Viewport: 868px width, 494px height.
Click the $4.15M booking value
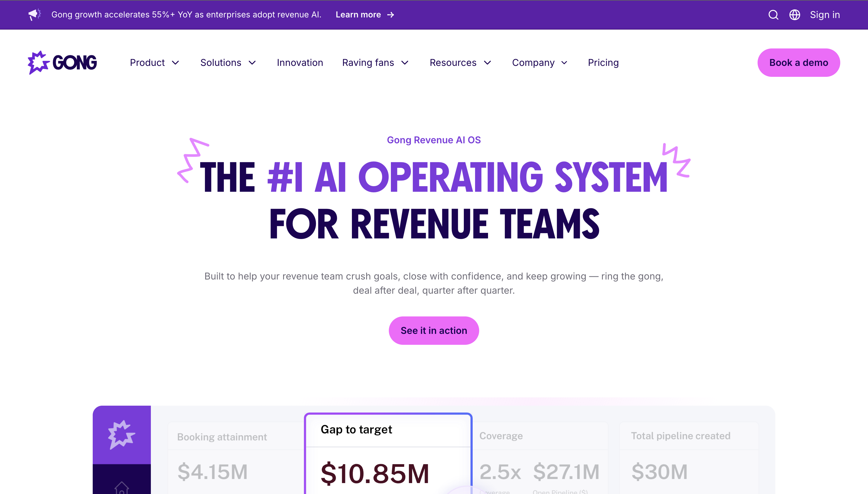point(213,472)
